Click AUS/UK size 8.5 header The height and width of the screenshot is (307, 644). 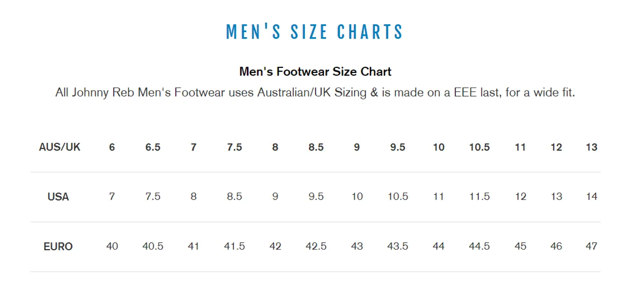[316, 147]
